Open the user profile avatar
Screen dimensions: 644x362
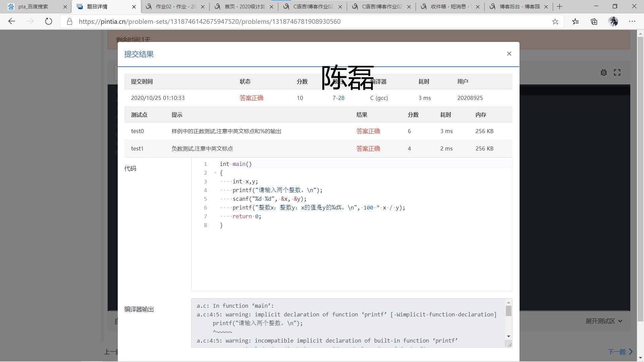click(x=613, y=21)
